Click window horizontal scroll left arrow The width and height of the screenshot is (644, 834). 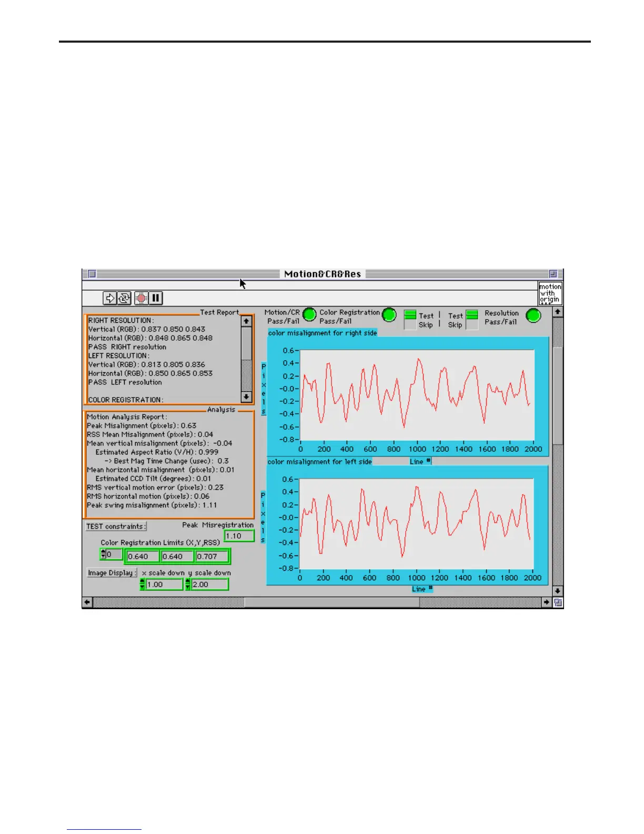click(x=88, y=602)
